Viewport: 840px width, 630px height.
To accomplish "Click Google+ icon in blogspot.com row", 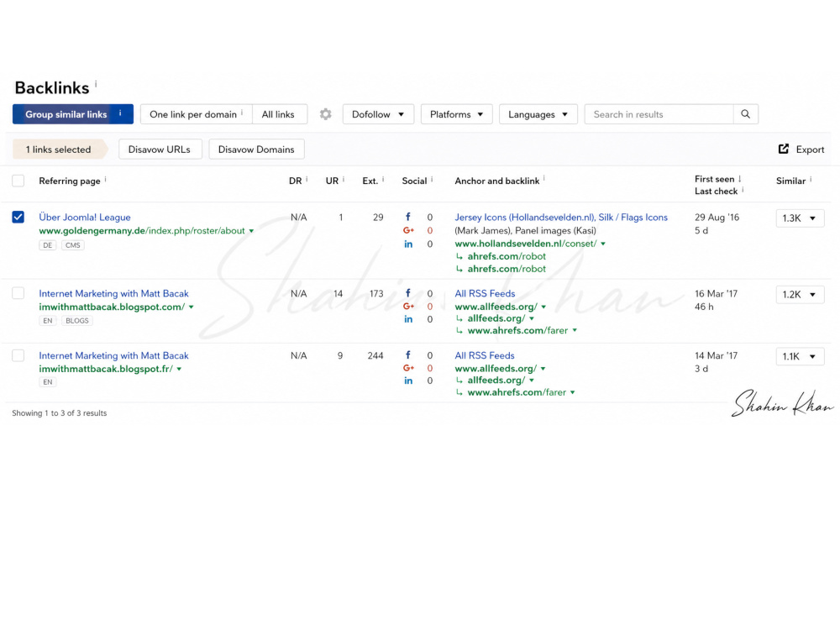I will coord(408,307).
